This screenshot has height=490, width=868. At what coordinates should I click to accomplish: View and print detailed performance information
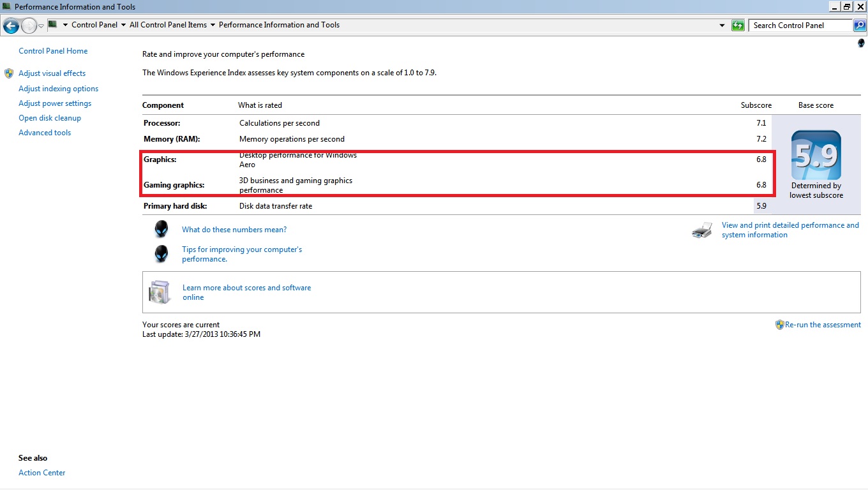(790, 230)
